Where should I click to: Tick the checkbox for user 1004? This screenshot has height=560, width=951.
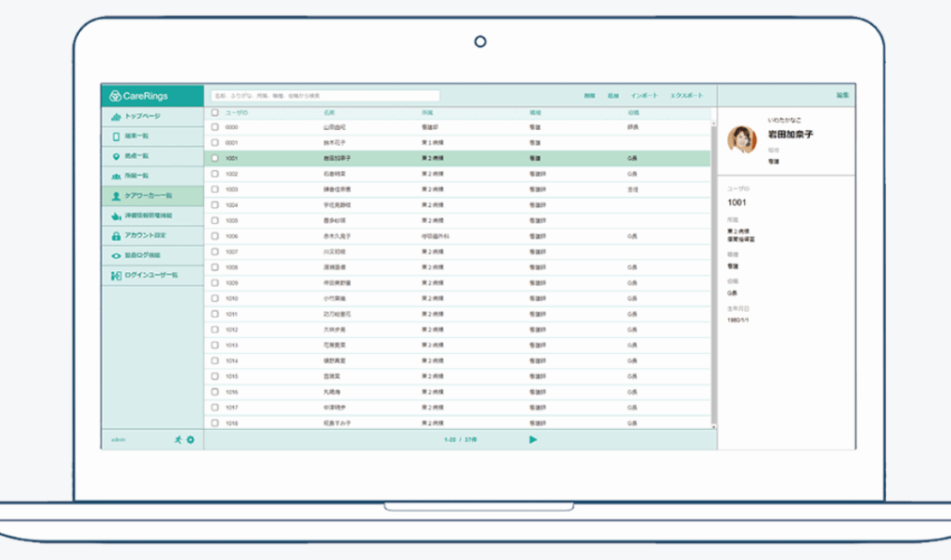tap(215, 204)
